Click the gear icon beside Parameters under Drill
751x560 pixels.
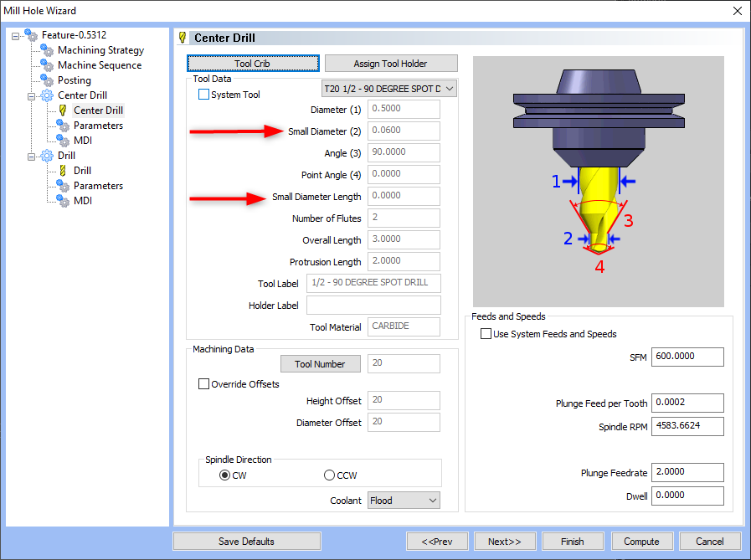(63, 186)
